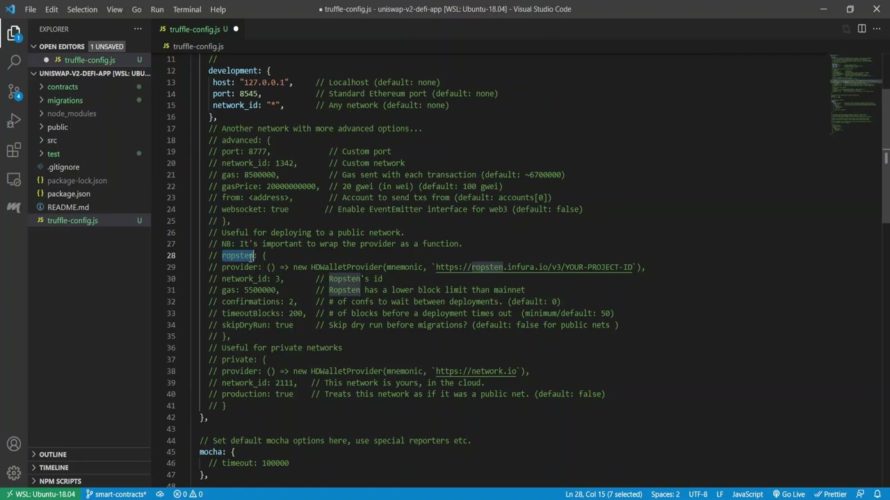
Task: Open README.md in explorer
Action: click(x=68, y=207)
